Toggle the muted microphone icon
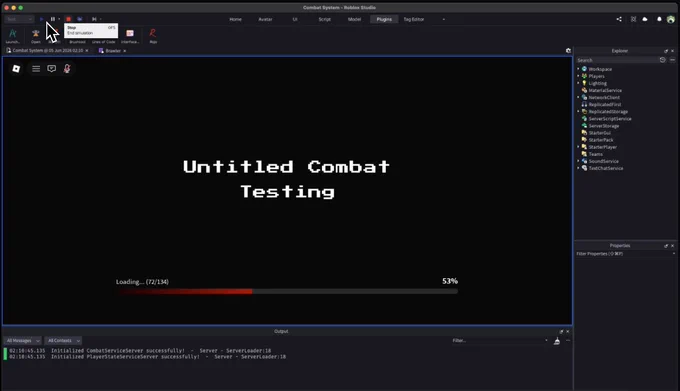 67,68
